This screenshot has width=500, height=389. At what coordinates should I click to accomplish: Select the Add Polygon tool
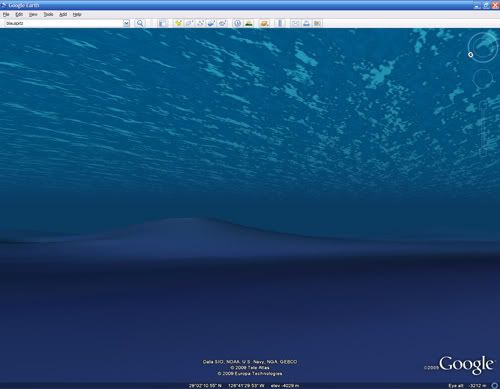click(189, 23)
